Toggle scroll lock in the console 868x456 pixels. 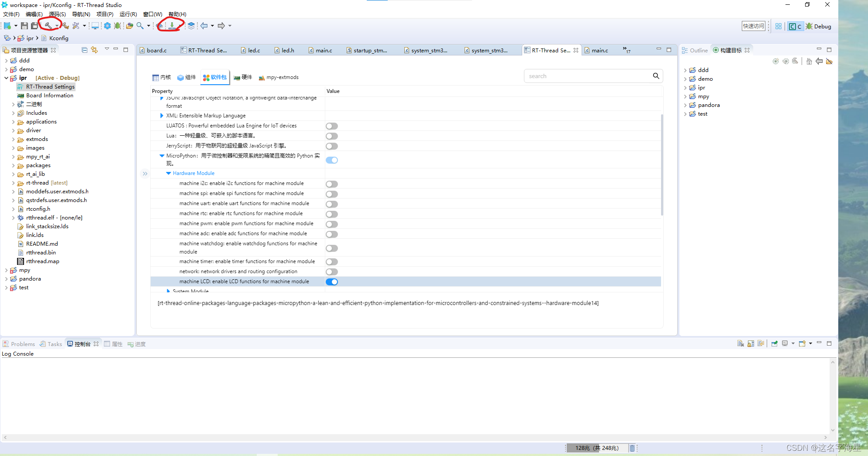point(751,343)
